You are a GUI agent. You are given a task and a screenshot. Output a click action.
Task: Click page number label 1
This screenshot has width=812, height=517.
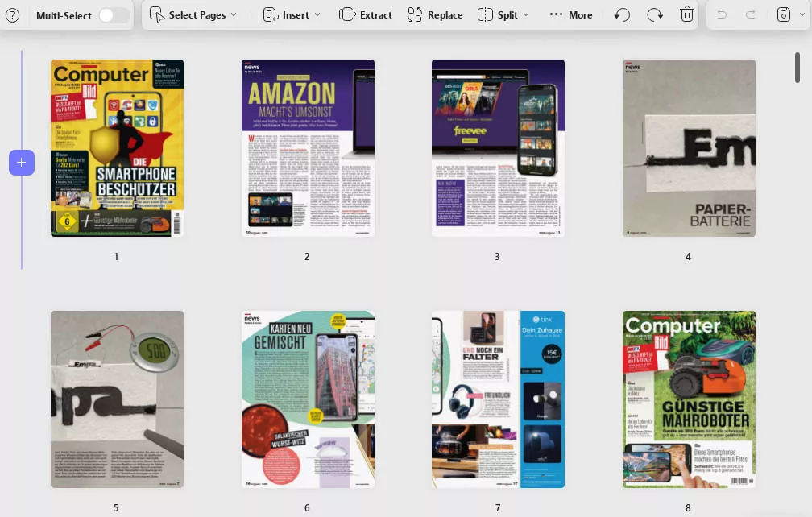117,257
